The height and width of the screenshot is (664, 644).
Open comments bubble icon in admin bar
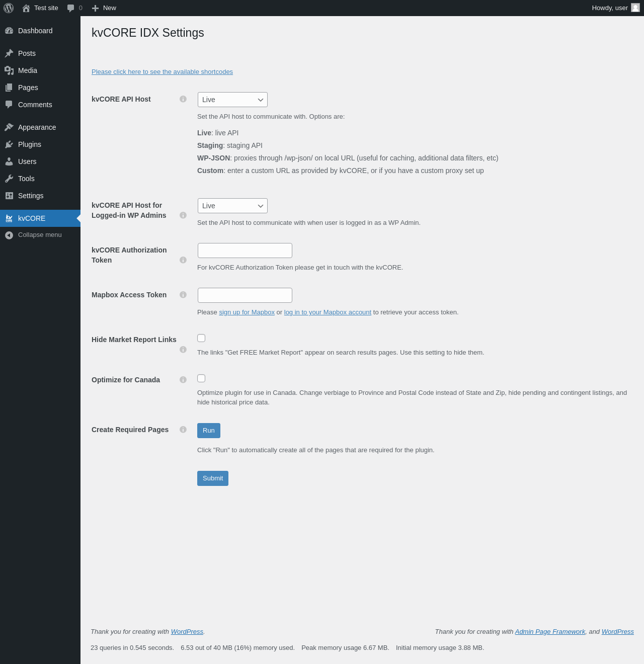pyautogui.click(x=71, y=8)
